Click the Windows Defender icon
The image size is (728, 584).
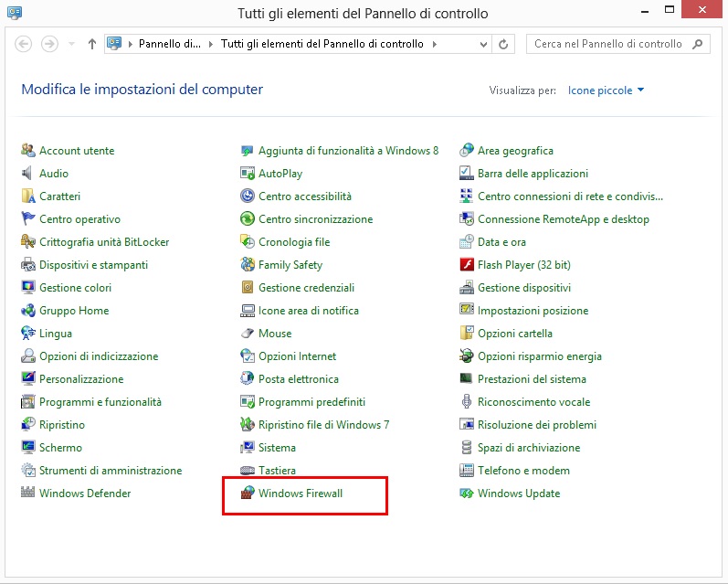click(x=28, y=494)
